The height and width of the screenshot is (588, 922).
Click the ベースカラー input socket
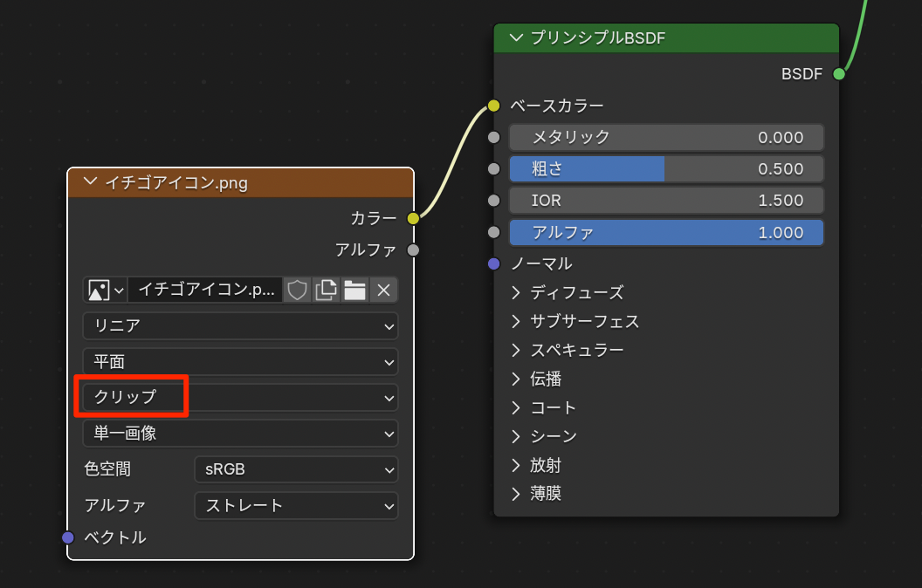click(x=493, y=106)
